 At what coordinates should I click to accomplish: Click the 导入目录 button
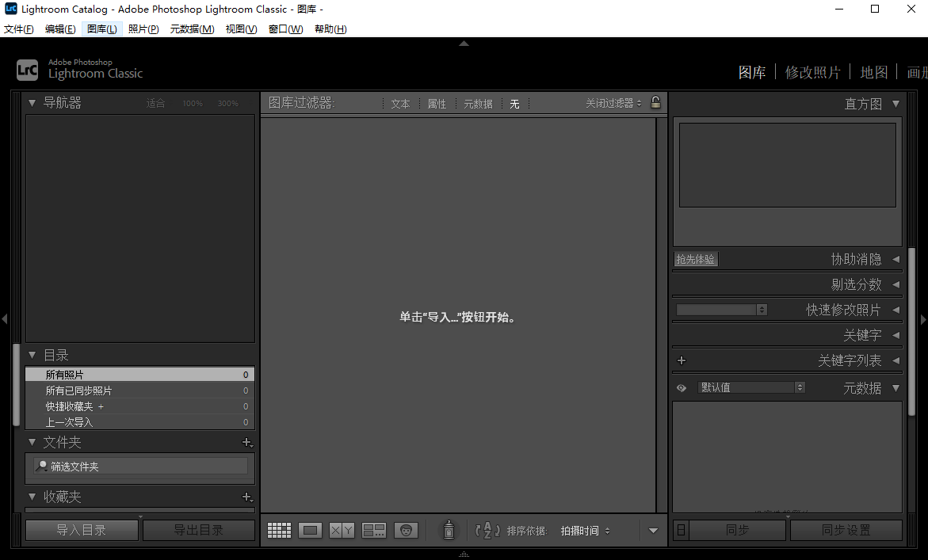tap(82, 530)
